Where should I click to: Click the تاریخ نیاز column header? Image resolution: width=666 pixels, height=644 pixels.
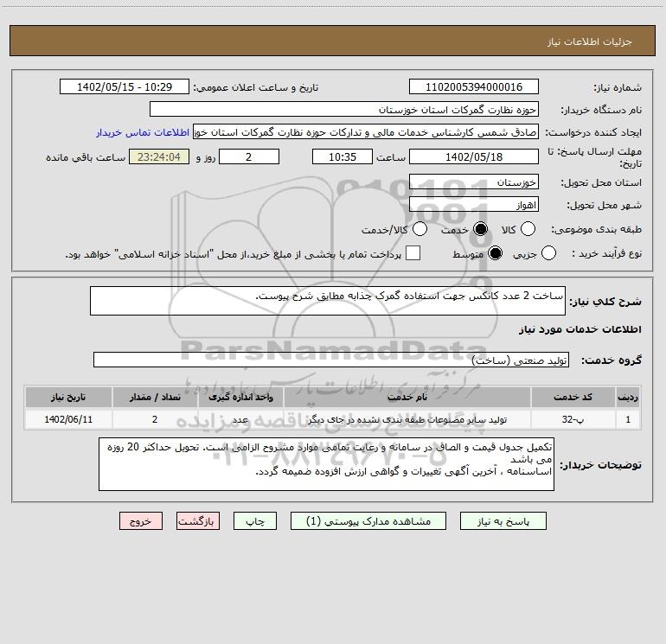[x=68, y=398]
